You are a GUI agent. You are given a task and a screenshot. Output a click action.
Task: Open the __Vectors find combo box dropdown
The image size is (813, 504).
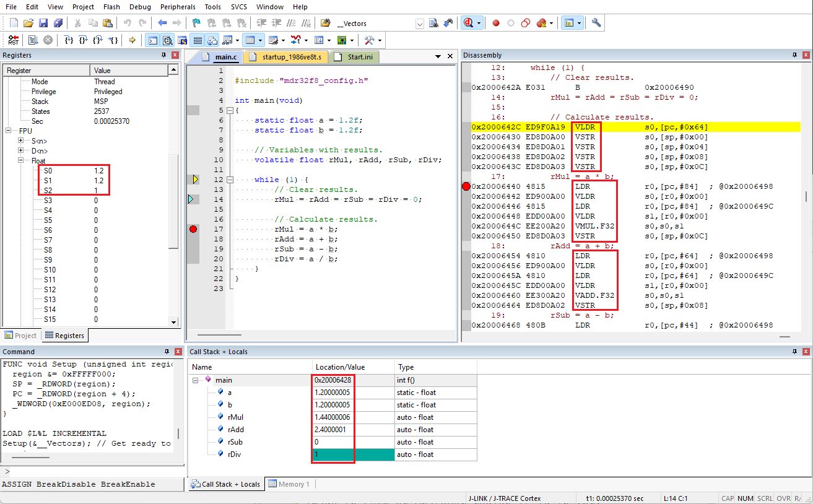(419, 24)
